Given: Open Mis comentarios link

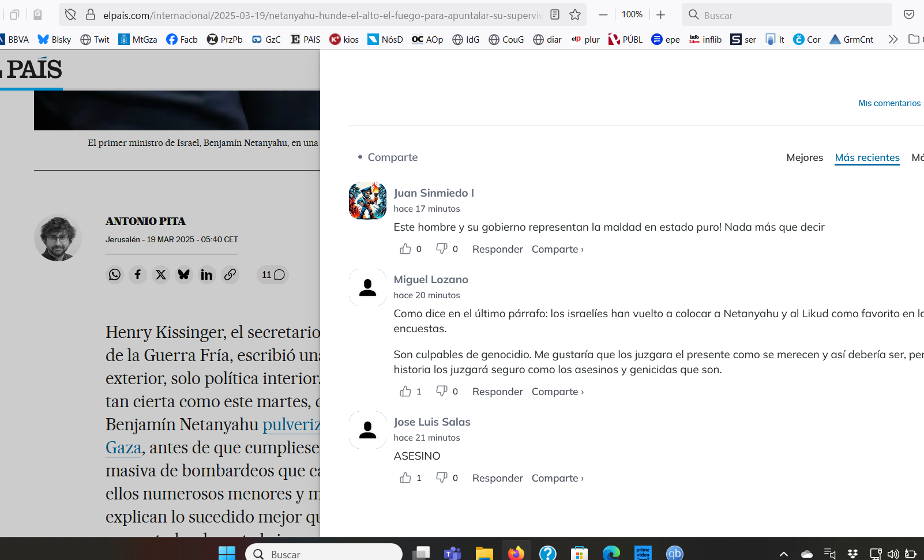Looking at the screenshot, I should tap(889, 103).
